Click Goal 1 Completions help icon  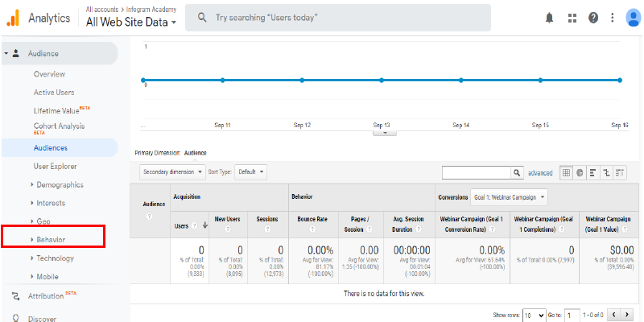(x=561, y=229)
